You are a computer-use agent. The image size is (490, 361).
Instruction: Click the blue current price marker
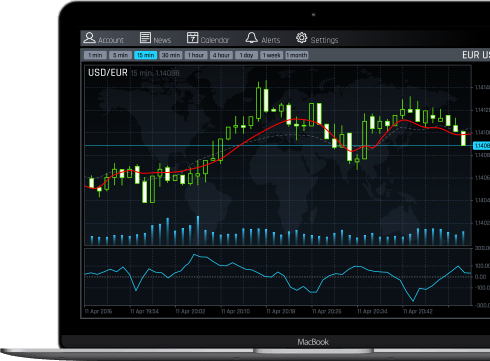coord(482,146)
